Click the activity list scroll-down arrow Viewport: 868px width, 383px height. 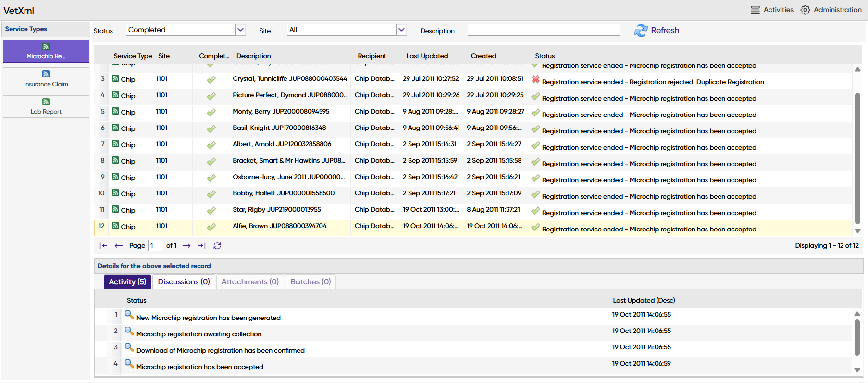pos(857,370)
